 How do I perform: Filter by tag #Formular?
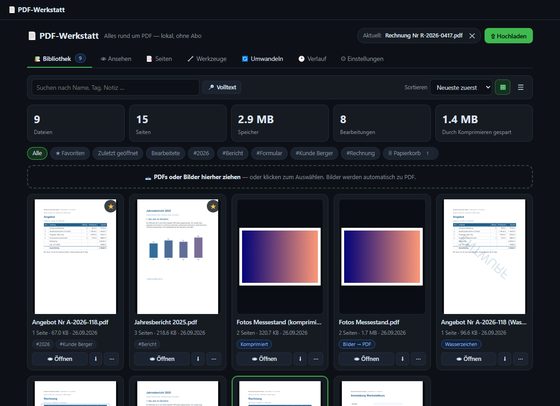click(269, 154)
